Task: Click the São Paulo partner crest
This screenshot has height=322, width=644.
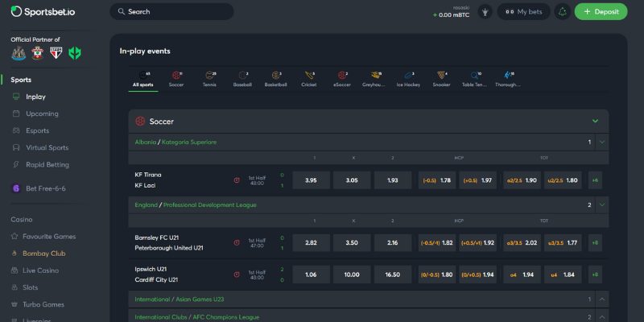Action: [x=56, y=53]
